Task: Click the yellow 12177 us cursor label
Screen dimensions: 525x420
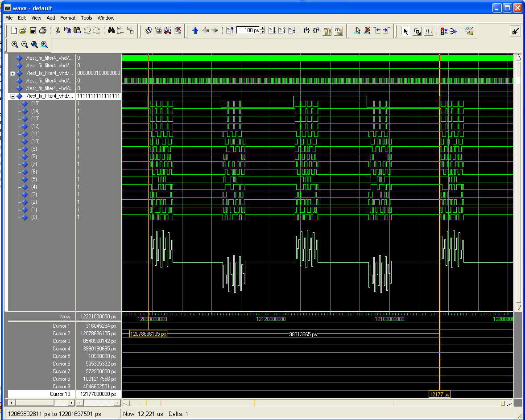Action: (439, 395)
